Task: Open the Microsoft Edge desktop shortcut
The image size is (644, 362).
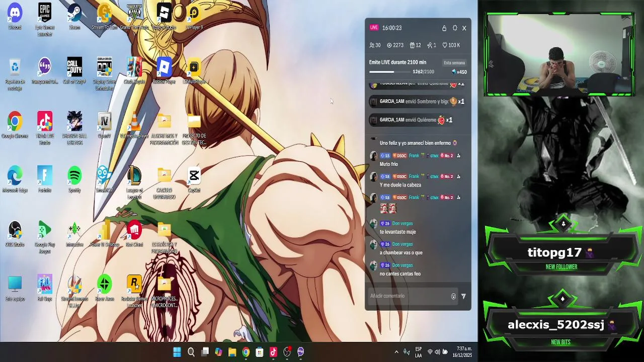Action: click(15, 179)
